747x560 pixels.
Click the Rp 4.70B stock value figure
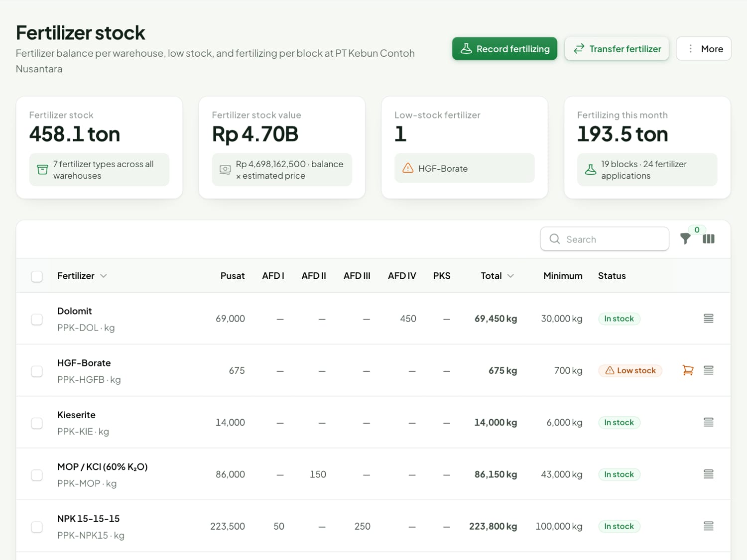click(x=255, y=134)
